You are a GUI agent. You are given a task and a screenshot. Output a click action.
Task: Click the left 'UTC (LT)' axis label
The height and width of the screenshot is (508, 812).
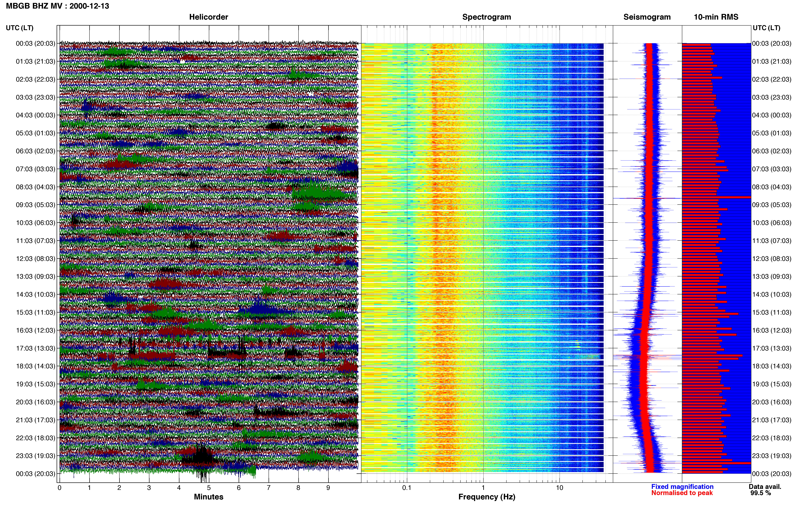tap(20, 28)
